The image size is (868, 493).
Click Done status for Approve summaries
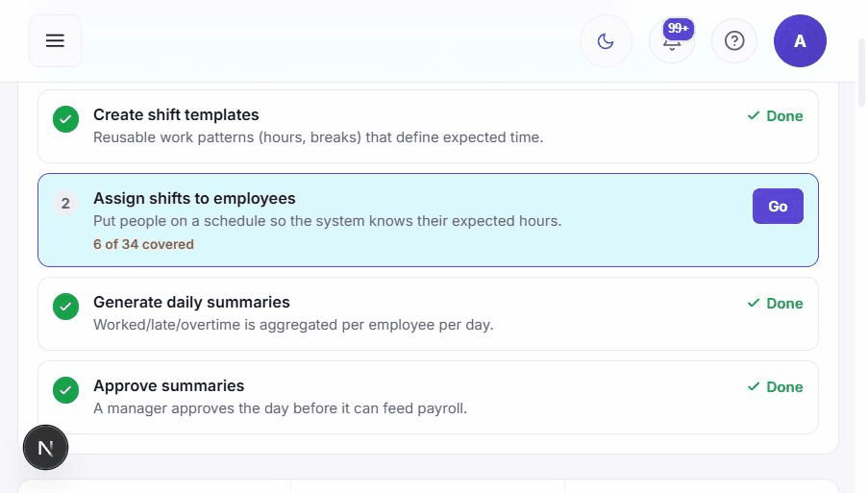tap(775, 386)
